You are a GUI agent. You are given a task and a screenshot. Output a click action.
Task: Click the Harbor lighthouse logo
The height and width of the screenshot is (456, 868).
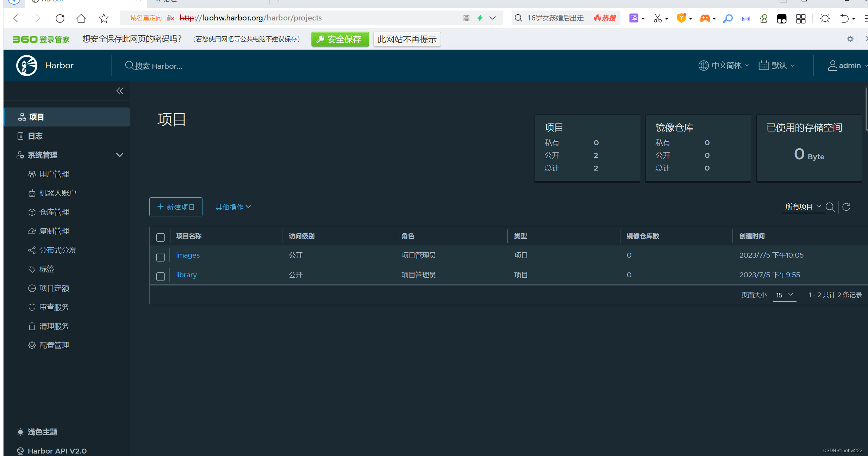tap(26, 66)
